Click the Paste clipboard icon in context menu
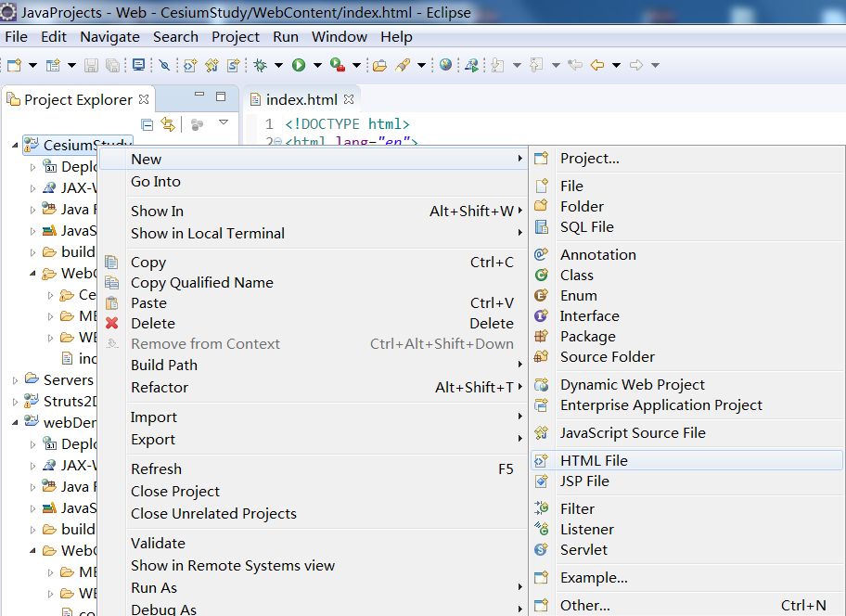The image size is (846, 616). click(x=111, y=303)
